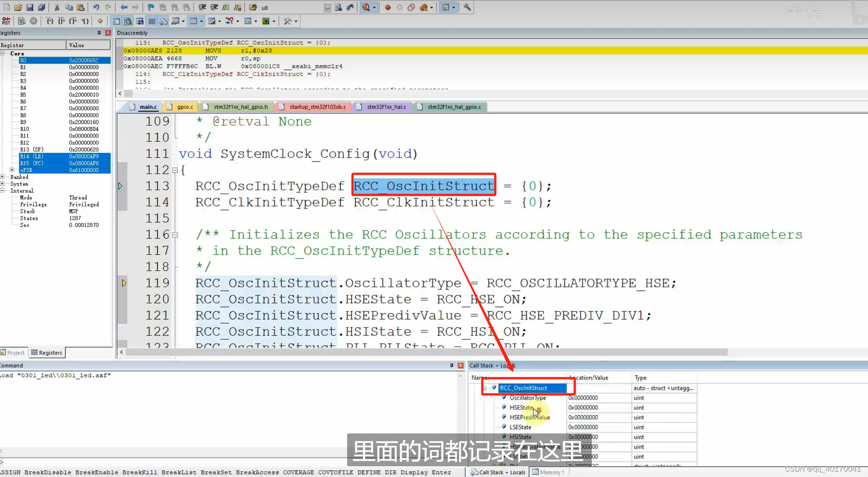
Task: Step out of current function
Action: (73, 21)
